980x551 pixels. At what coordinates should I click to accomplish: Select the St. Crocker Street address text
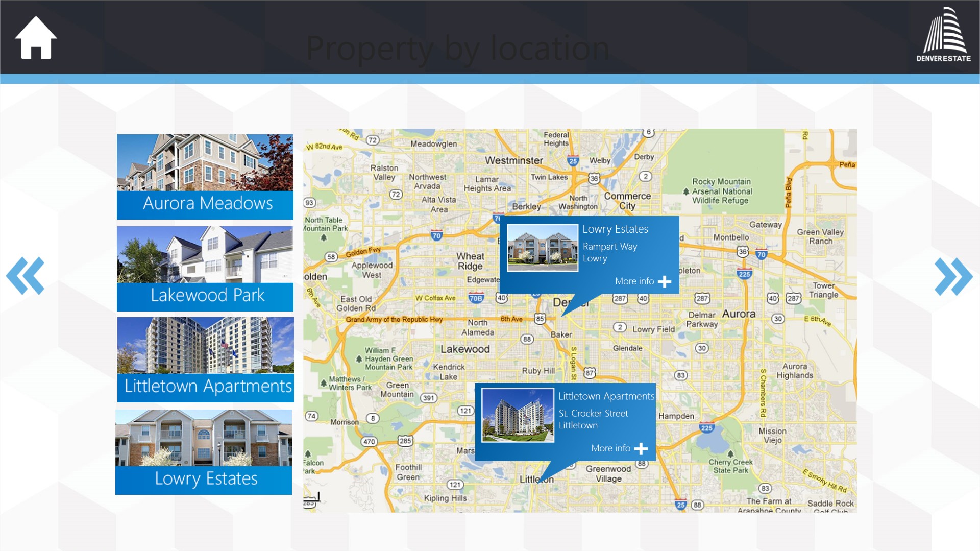coord(594,413)
